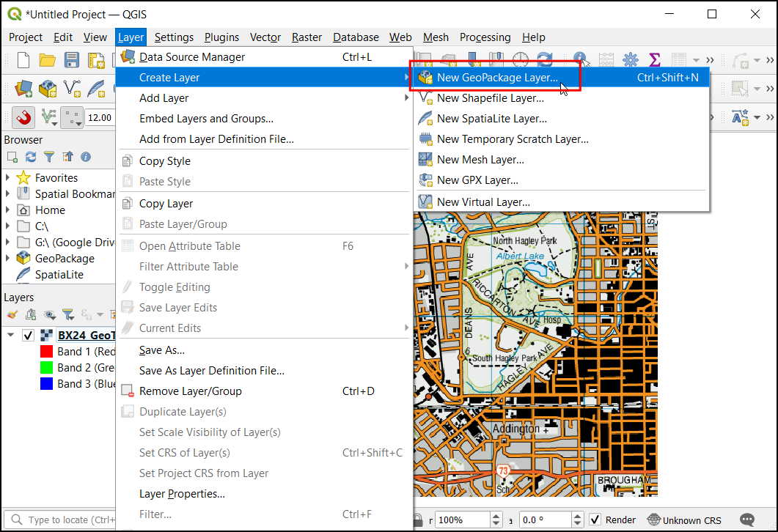Click the New Project toolbar icon
Screen dimensions: 778x532
coord(23,60)
